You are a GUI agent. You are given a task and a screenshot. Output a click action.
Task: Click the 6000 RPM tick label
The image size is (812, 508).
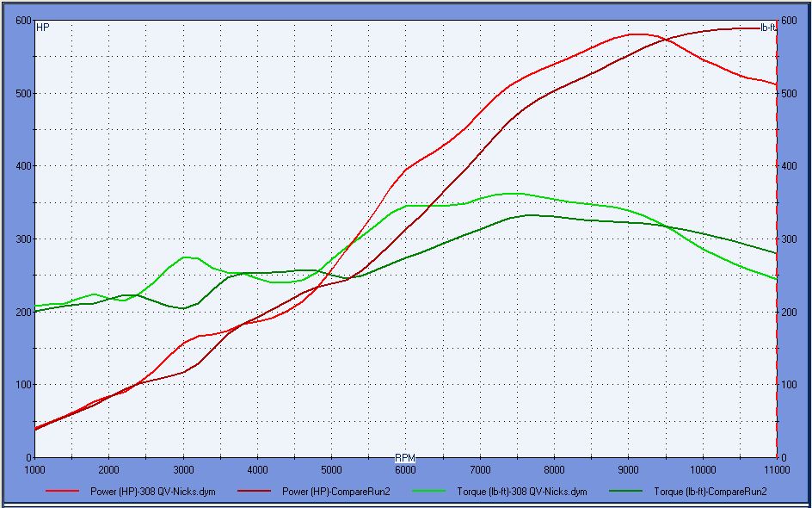[405, 469]
